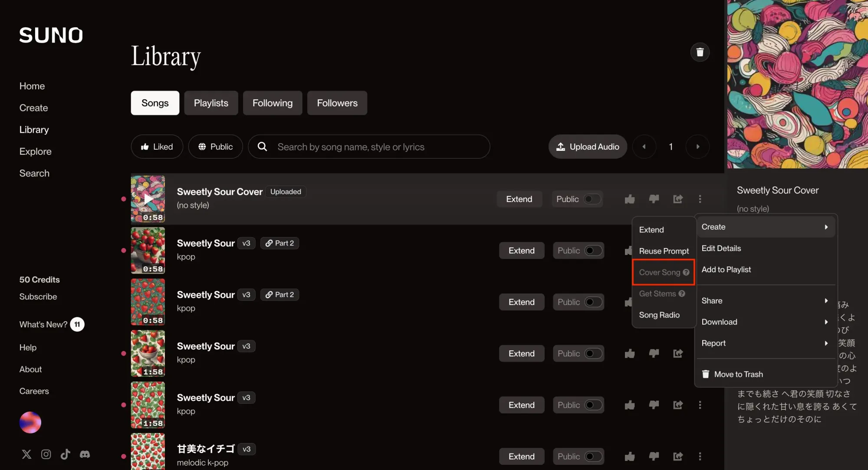Open more options for 甘美なイチゴ
This screenshot has width=868, height=470.
coord(700,456)
